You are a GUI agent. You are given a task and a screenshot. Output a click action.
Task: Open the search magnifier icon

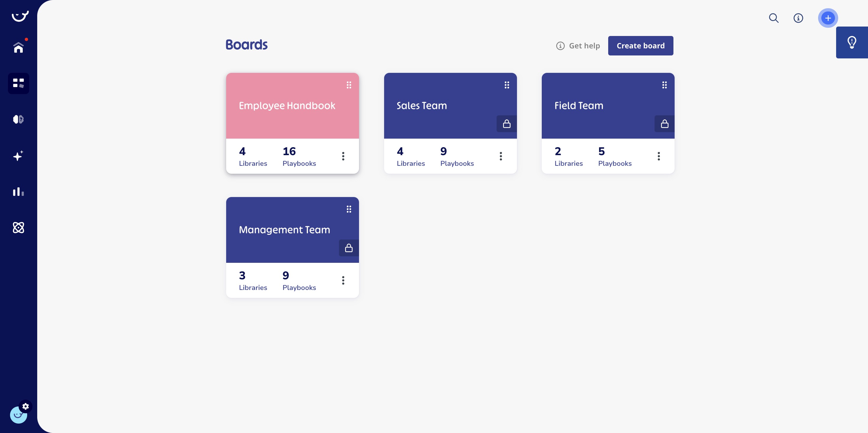click(x=774, y=18)
